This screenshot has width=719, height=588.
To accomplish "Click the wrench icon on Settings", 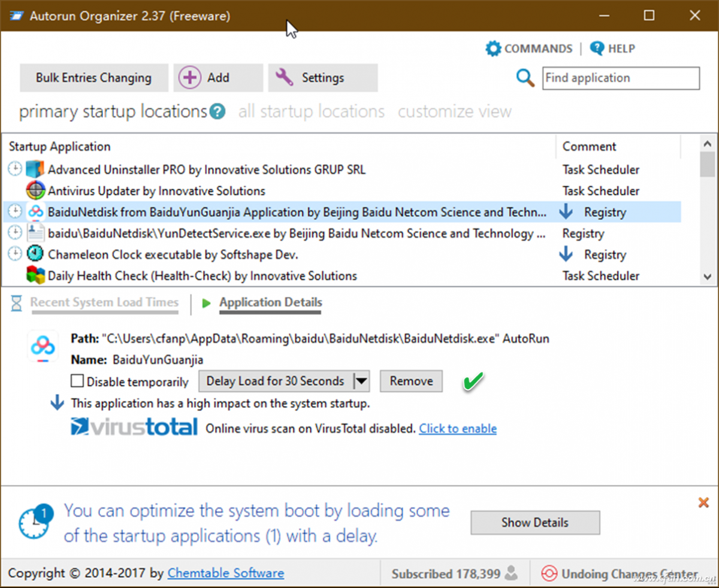I will [284, 77].
